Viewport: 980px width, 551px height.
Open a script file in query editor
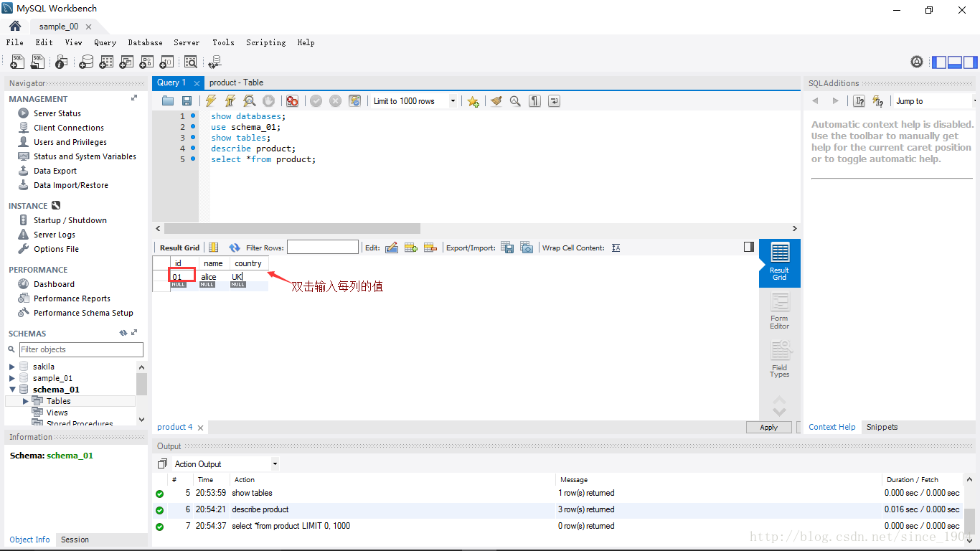tap(168, 101)
